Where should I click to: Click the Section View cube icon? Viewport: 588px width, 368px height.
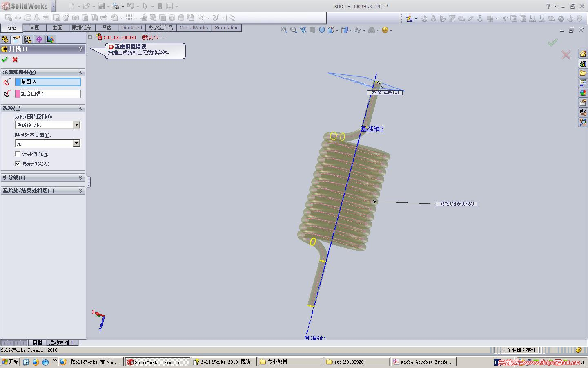312,30
